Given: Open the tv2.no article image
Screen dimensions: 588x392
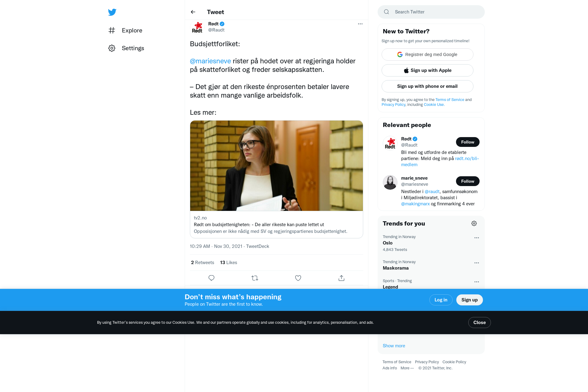Looking at the screenshot, I should (277, 166).
